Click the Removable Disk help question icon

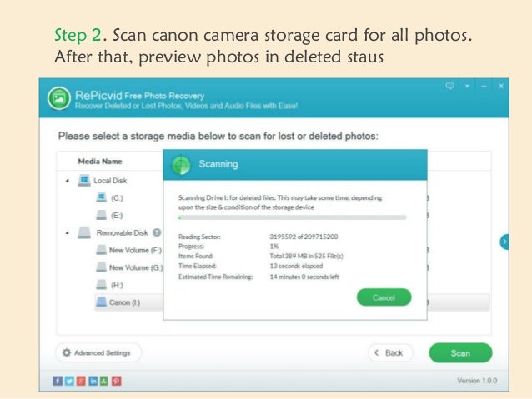(157, 232)
